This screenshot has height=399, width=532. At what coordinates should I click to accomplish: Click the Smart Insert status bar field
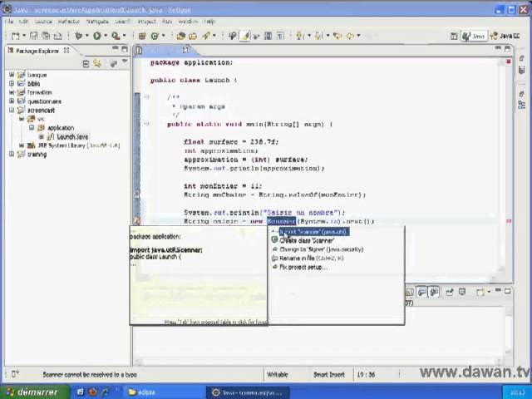coord(329,375)
